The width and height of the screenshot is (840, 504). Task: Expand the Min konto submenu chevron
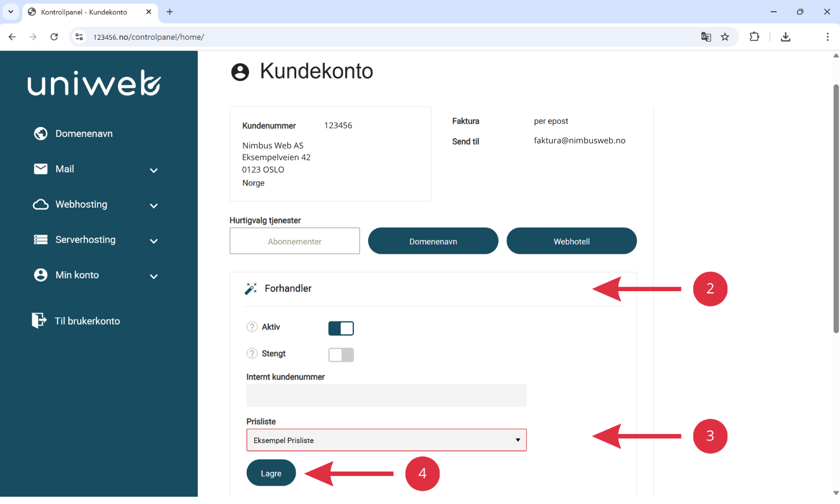click(x=154, y=276)
